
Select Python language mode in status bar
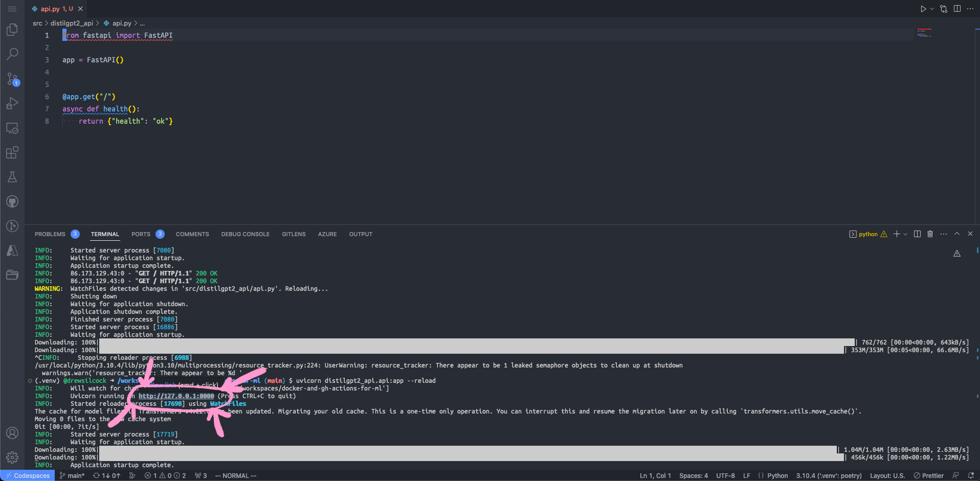point(777,476)
